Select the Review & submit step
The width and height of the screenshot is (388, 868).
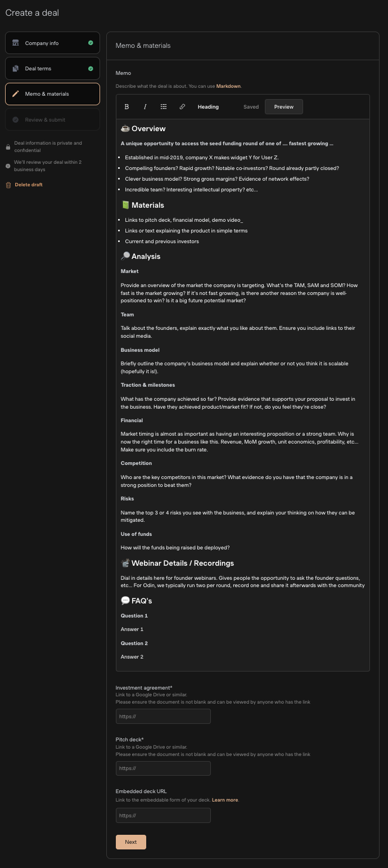click(52, 119)
